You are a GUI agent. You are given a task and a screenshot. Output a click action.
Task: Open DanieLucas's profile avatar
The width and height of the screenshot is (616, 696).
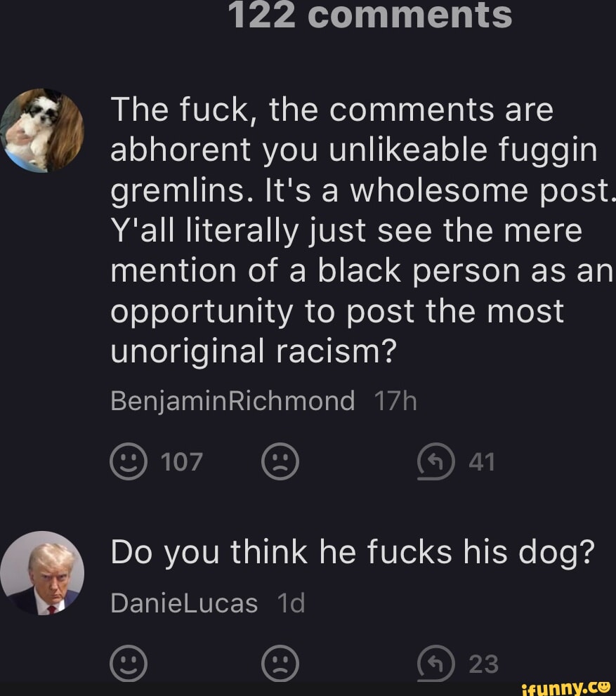coord(41,573)
